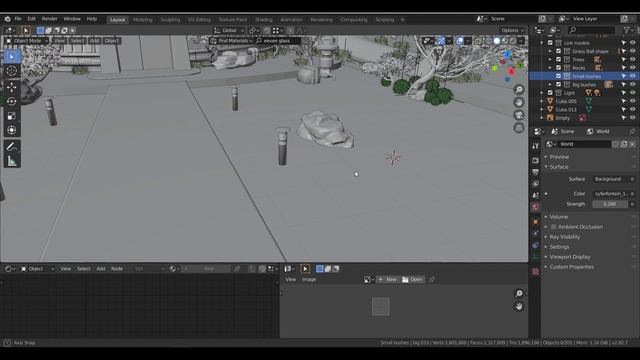This screenshot has width=640, height=360.
Task: Switch to the Shading workspace tab
Action: [264, 20]
